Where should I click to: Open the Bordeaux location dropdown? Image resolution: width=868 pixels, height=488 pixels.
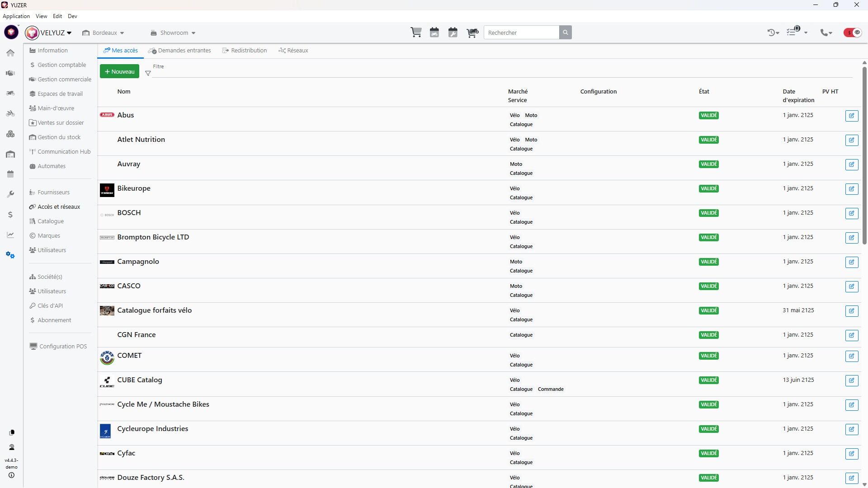[104, 33]
